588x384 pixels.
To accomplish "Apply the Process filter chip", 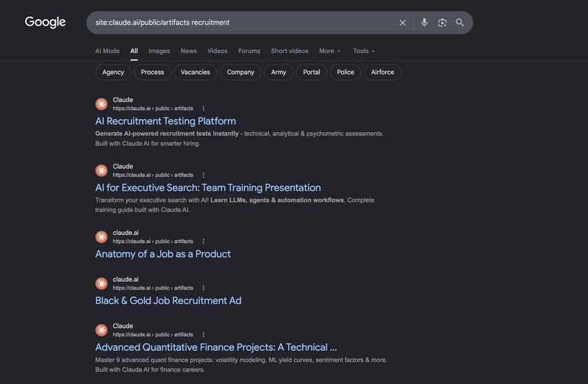I will pyautogui.click(x=152, y=72).
